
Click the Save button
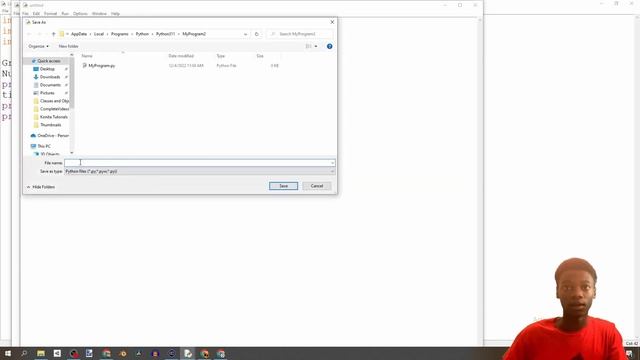283,186
